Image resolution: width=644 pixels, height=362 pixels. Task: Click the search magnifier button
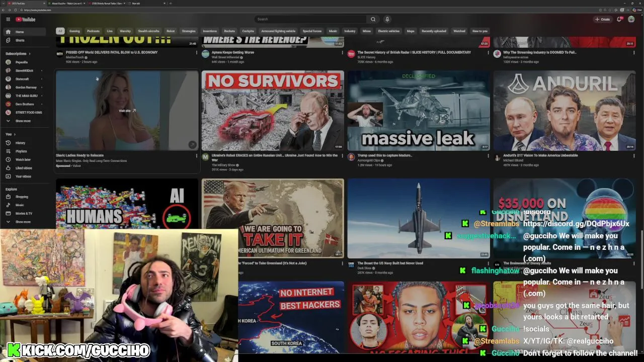pyautogui.click(x=373, y=19)
